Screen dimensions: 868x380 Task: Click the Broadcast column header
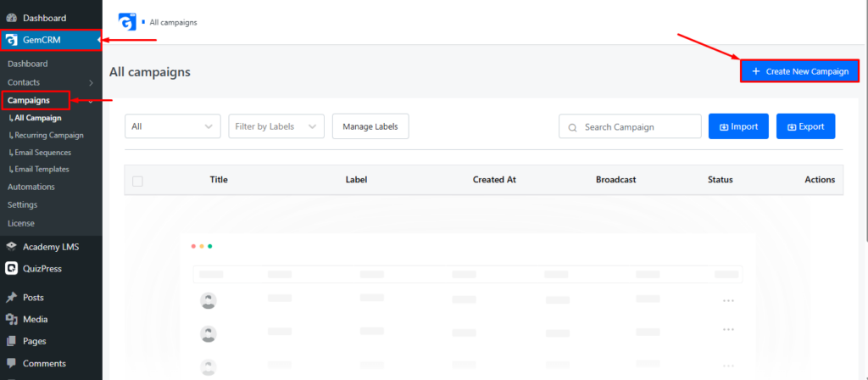pos(616,180)
